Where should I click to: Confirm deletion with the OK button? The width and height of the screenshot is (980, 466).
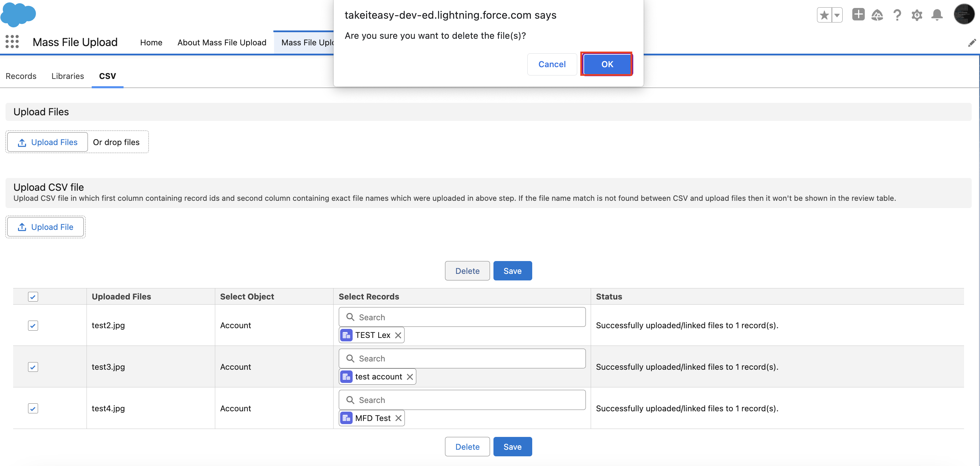(x=607, y=64)
